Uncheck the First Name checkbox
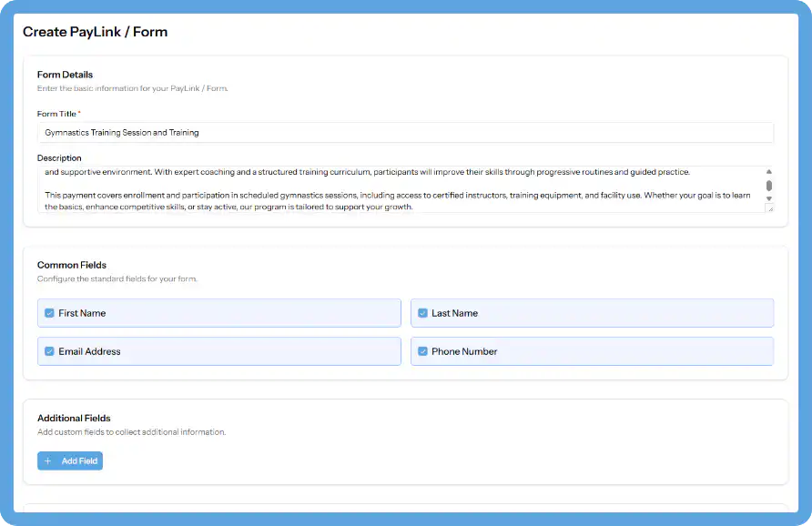The width and height of the screenshot is (812, 526). tap(49, 313)
